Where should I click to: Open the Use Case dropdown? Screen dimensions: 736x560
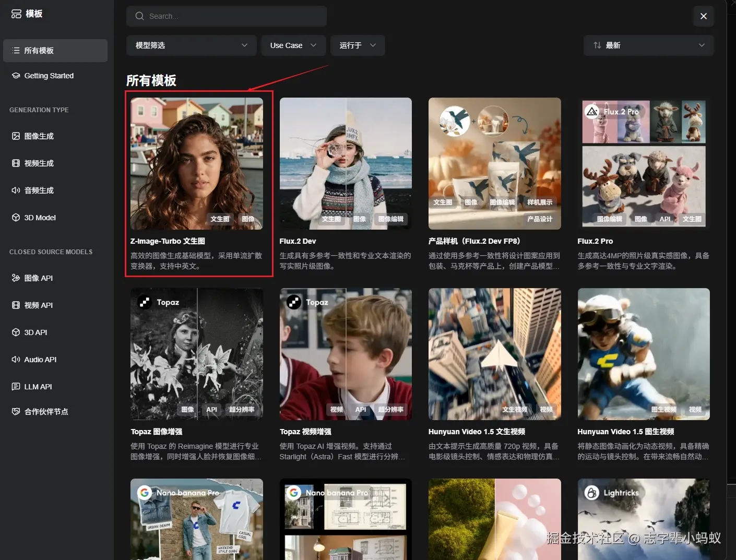(x=293, y=45)
